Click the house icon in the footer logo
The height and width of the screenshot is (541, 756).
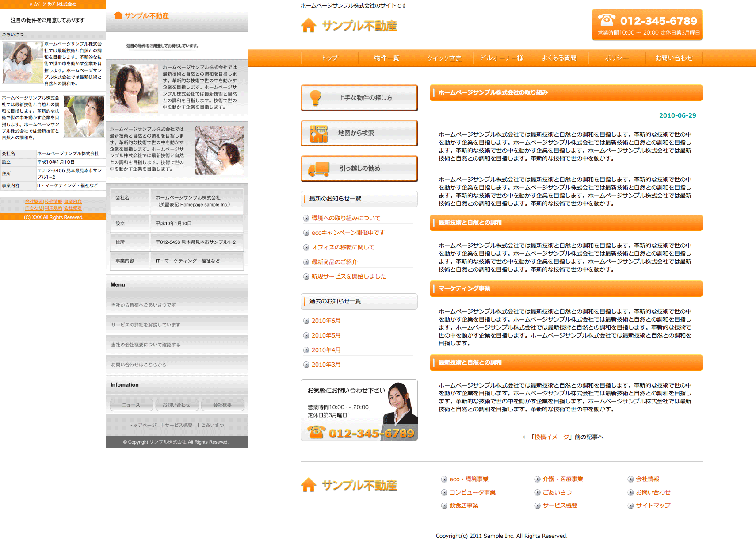pos(309,485)
